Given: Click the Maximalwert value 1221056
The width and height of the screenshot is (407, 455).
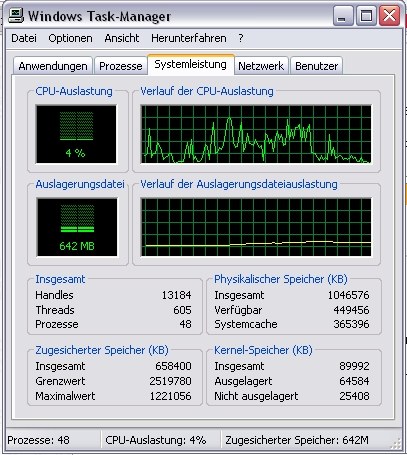Looking at the screenshot, I should coord(170,396).
